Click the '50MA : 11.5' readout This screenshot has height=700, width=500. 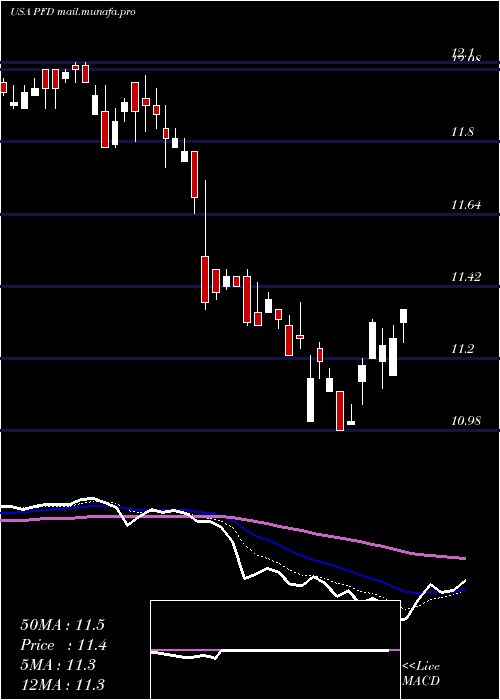click(62, 625)
